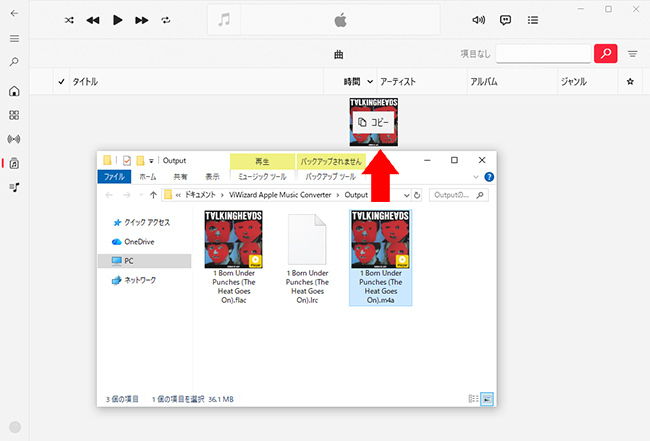Select the Born Under Punches .flac file
This screenshot has height=441, width=650.
click(233, 257)
